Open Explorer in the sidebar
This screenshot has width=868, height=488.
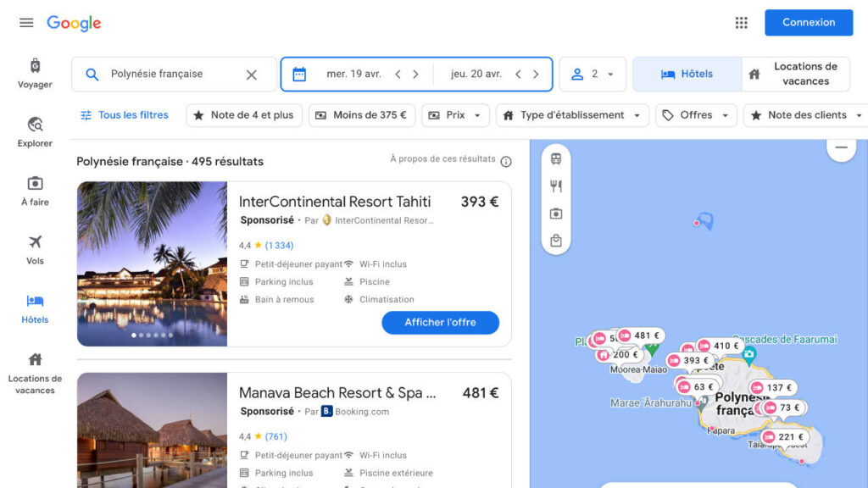pyautogui.click(x=35, y=131)
